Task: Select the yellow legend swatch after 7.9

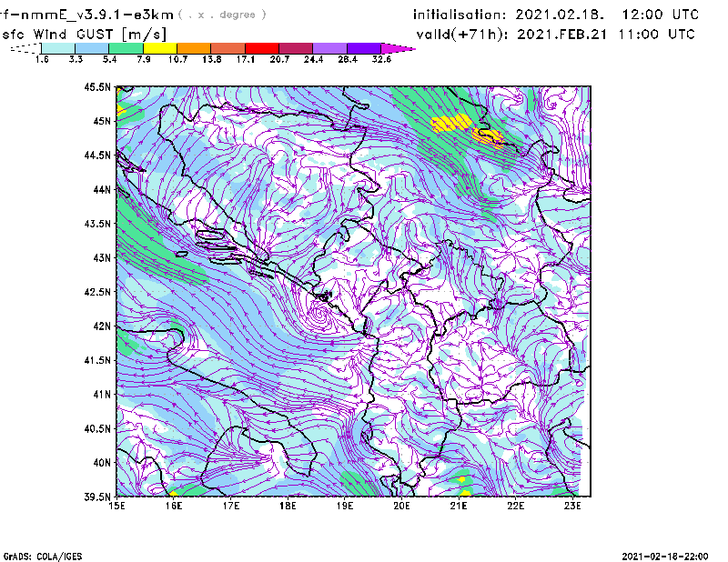Action: [x=160, y=48]
